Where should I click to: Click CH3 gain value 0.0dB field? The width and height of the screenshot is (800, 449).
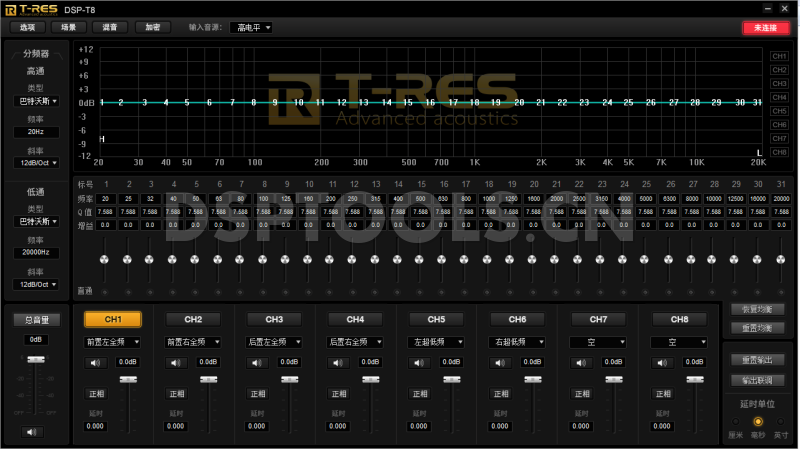(x=289, y=362)
